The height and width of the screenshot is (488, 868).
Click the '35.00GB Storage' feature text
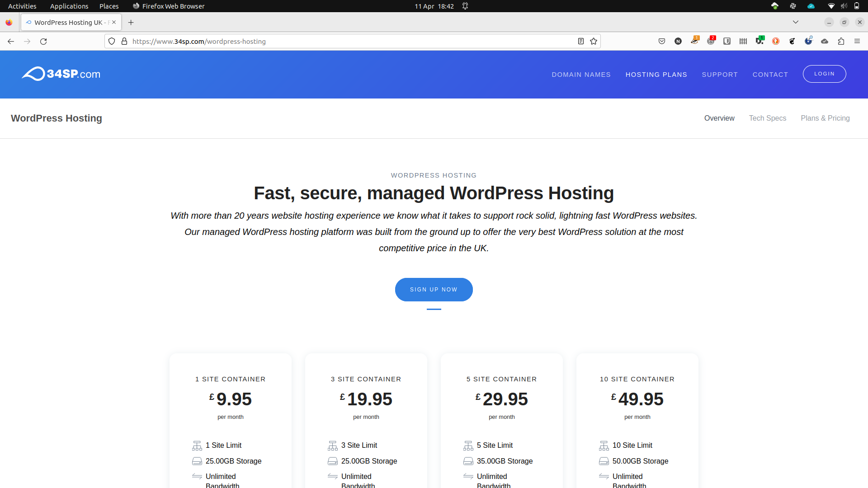[x=505, y=461]
